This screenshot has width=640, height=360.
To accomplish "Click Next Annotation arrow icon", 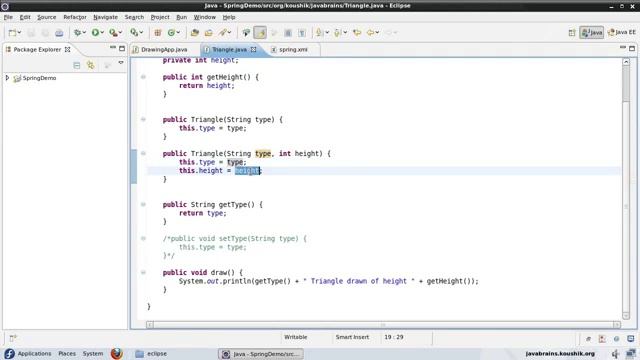I will click(320, 33).
